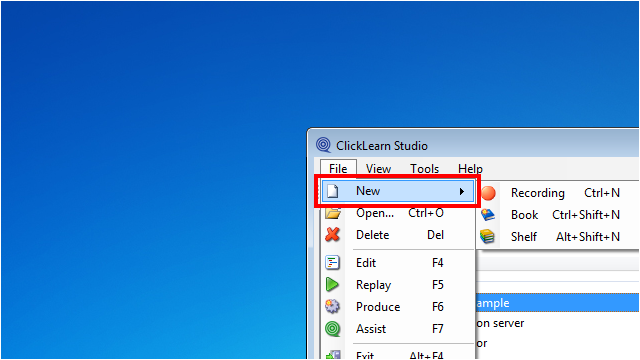Click the open folder icon beside Open...

click(x=333, y=213)
